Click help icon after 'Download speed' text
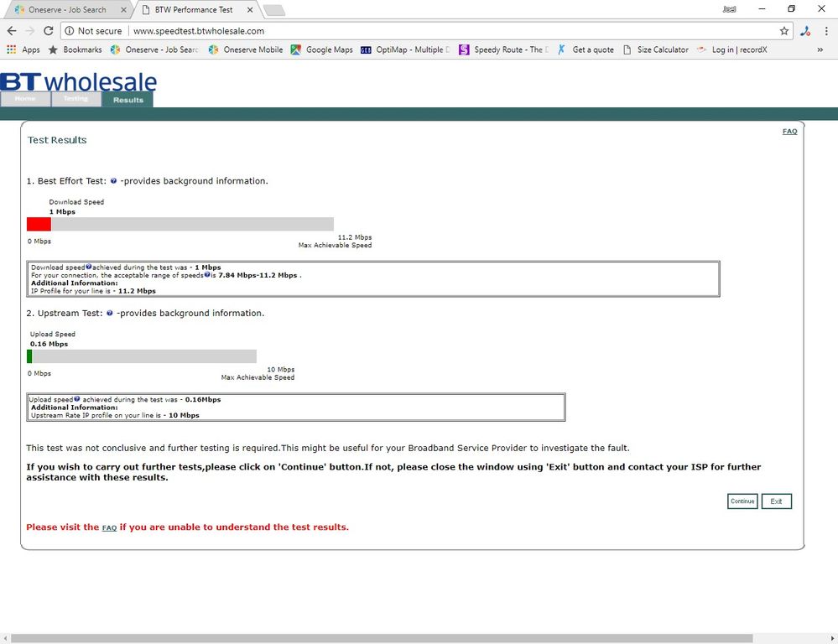 (x=89, y=267)
